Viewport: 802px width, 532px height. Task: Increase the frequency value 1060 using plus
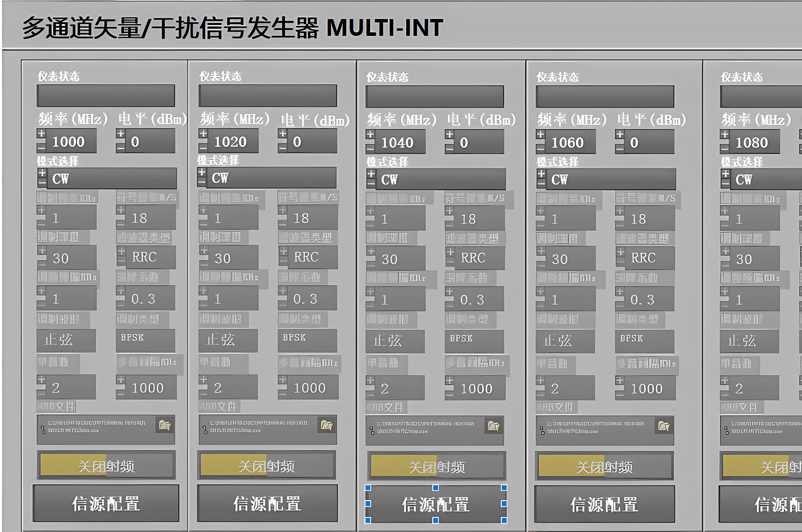(x=540, y=134)
